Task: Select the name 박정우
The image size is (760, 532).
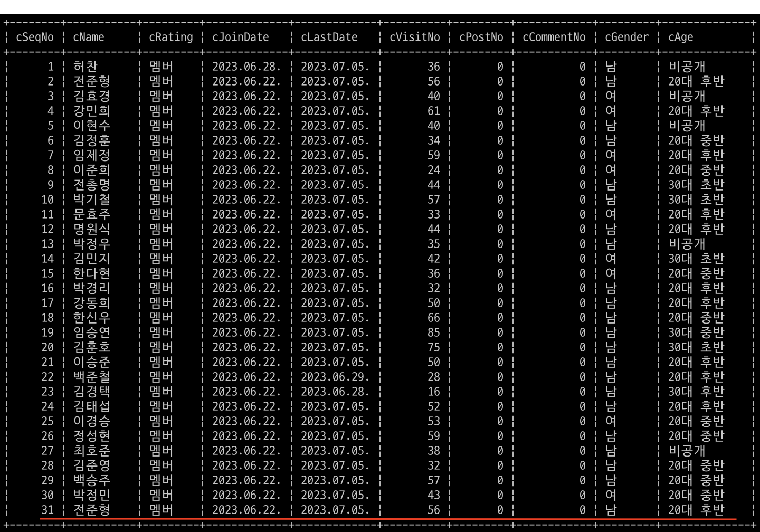Action: point(92,244)
